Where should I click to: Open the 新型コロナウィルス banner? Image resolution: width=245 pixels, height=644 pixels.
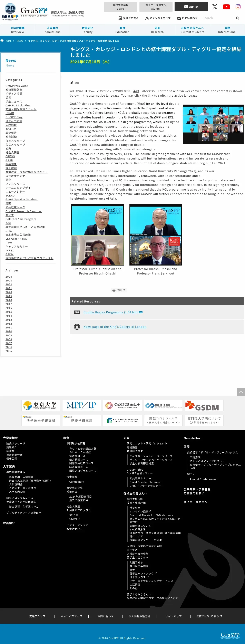tap(163, 420)
